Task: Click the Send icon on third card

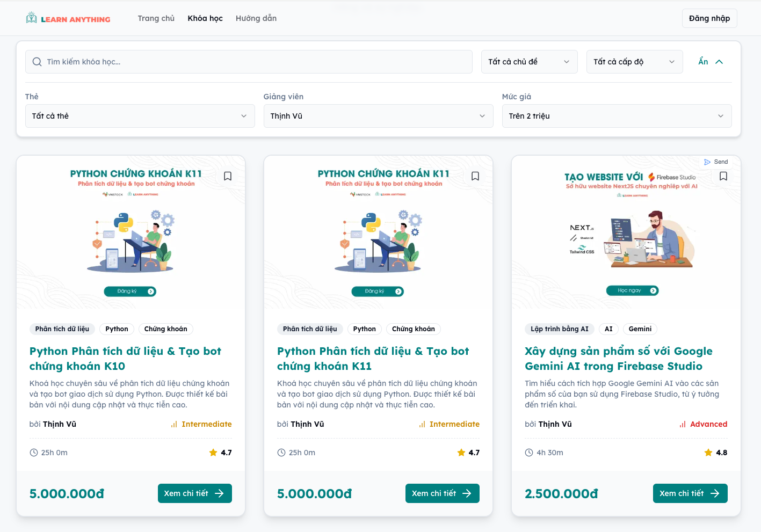Action: click(x=707, y=162)
